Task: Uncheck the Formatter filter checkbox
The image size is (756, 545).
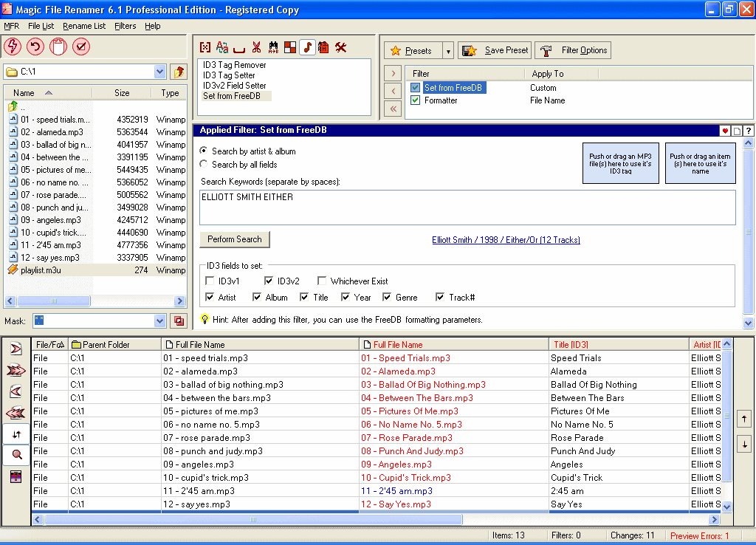Action: (415, 100)
